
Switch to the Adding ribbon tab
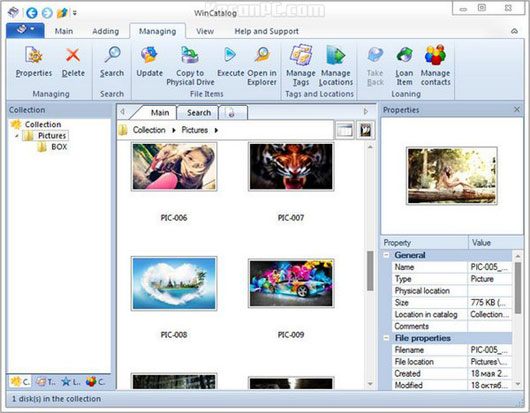(x=105, y=31)
